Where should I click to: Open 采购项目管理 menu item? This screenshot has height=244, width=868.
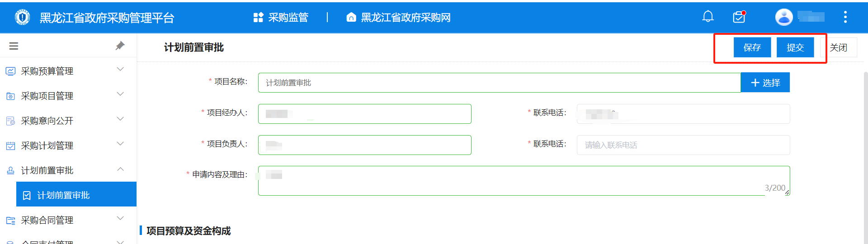(68, 96)
